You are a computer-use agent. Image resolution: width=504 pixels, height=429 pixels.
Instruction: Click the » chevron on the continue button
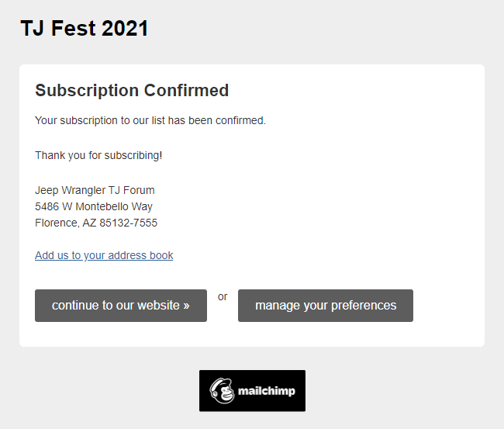(x=186, y=306)
